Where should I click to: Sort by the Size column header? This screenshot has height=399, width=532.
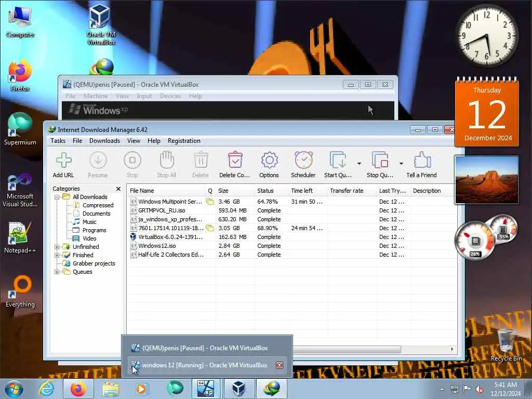coord(235,191)
